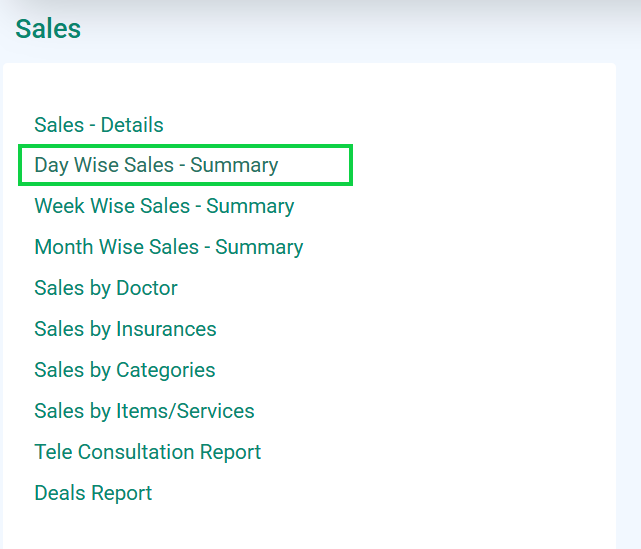Open the Deals Report link

pyautogui.click(x=93, y=493)
